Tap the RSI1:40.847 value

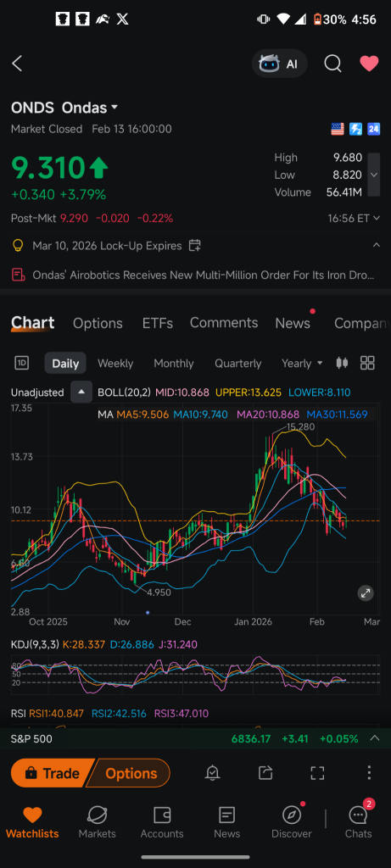pos(56,714)
